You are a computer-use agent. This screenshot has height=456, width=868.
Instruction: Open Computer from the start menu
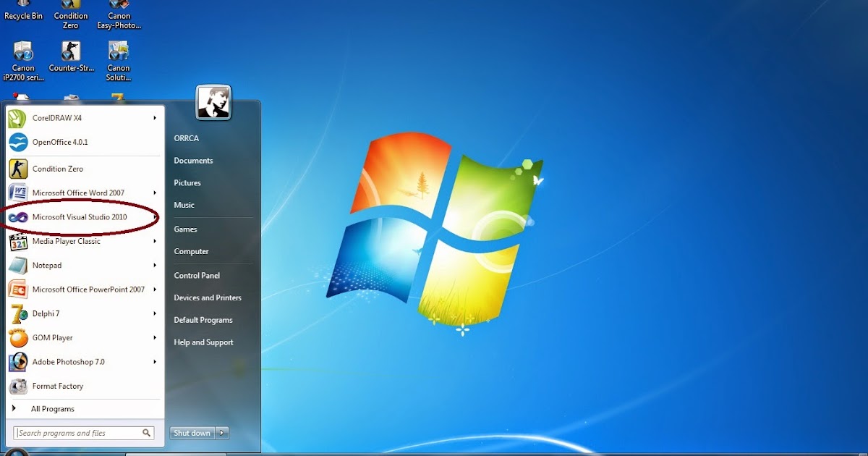191,252
